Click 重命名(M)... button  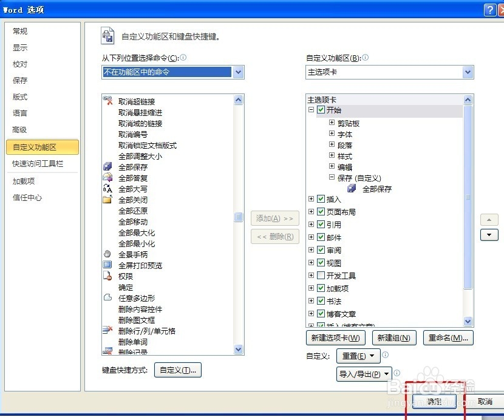pos(448,337)
